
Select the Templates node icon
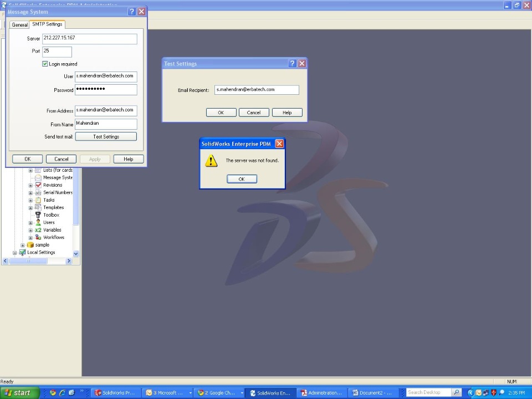point(38,207)
